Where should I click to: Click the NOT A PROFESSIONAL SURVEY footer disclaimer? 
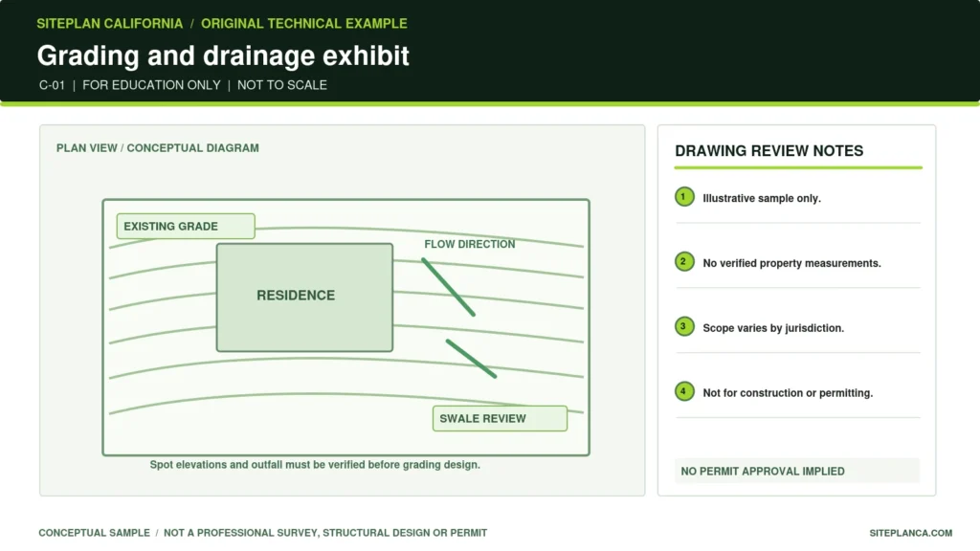325,533
